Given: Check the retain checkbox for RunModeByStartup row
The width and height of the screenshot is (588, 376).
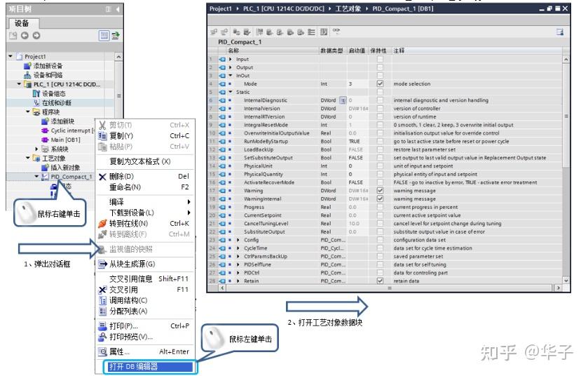Looking at the screenshot, I should point(380,142).
